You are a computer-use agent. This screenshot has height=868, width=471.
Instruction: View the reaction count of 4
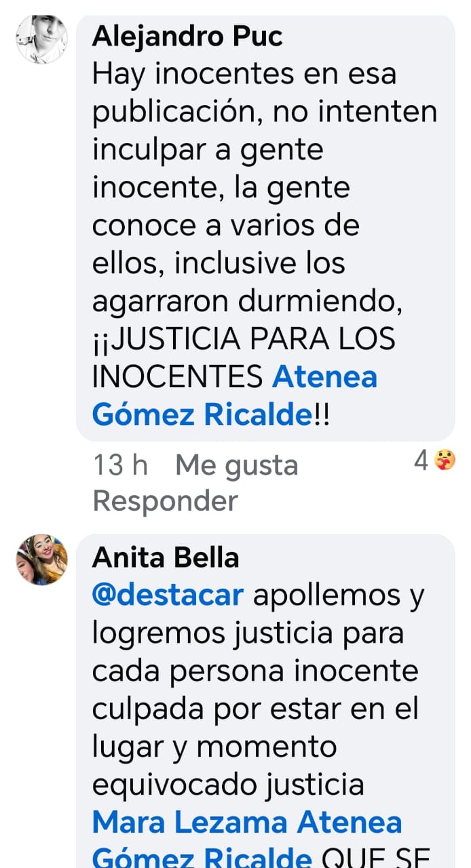pos(421,461)
